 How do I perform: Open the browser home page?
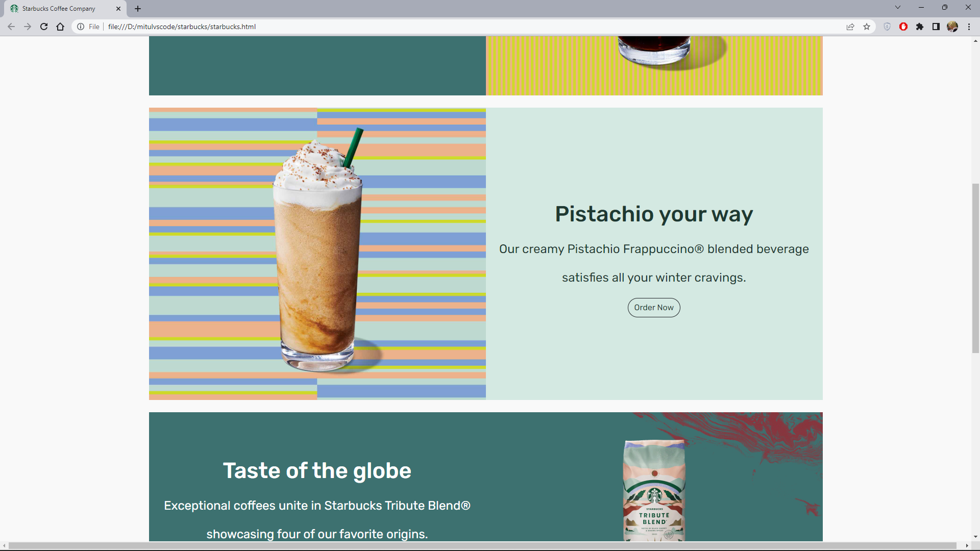point(60,27)
